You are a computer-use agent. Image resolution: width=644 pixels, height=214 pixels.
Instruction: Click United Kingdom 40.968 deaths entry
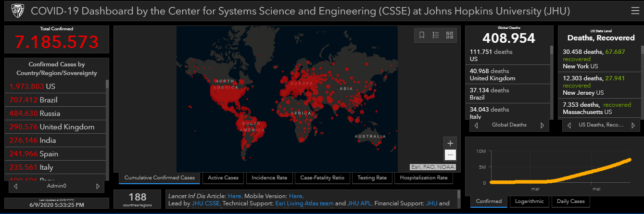(508, 75)
